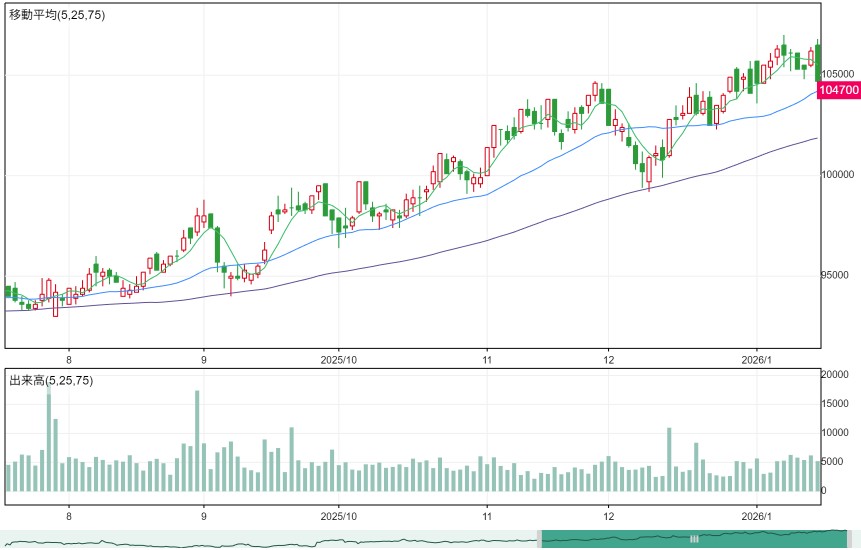Screen dimensions: 861x550
Task: Click the 移動平均(5,25,75) chart title
Action: click(x=57, y=15)
